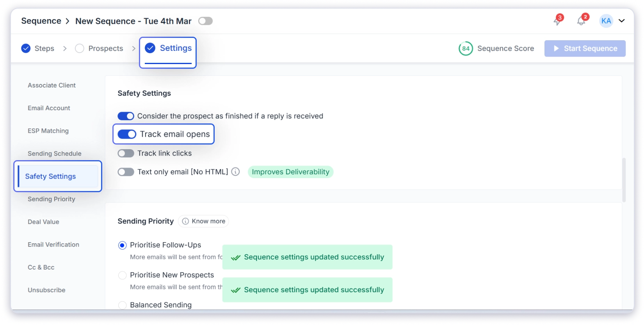Open ESP Matching in sidebar
The height and width of the screenshot is (325, 644).
(x=48, y=131)
